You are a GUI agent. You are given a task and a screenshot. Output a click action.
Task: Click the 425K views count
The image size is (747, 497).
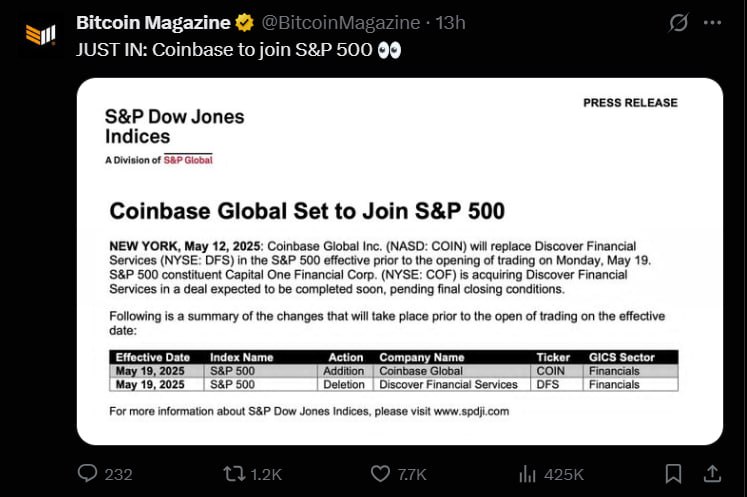[x=564, y=475]
